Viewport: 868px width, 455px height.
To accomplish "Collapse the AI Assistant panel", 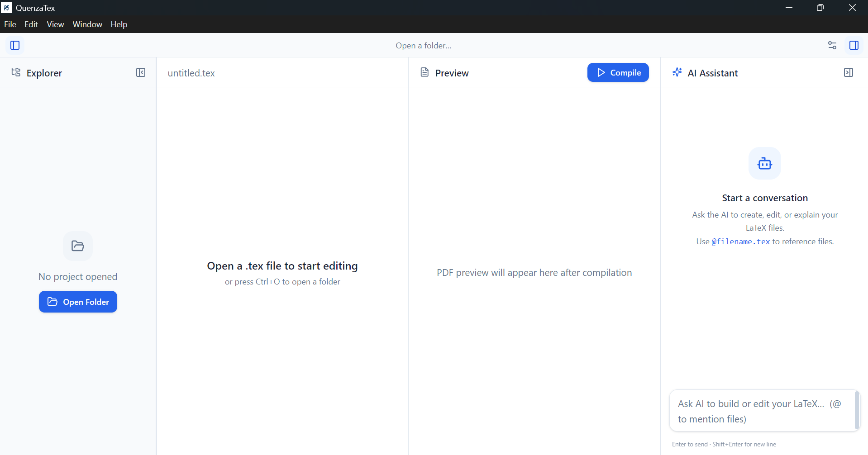I will (849, 72).
